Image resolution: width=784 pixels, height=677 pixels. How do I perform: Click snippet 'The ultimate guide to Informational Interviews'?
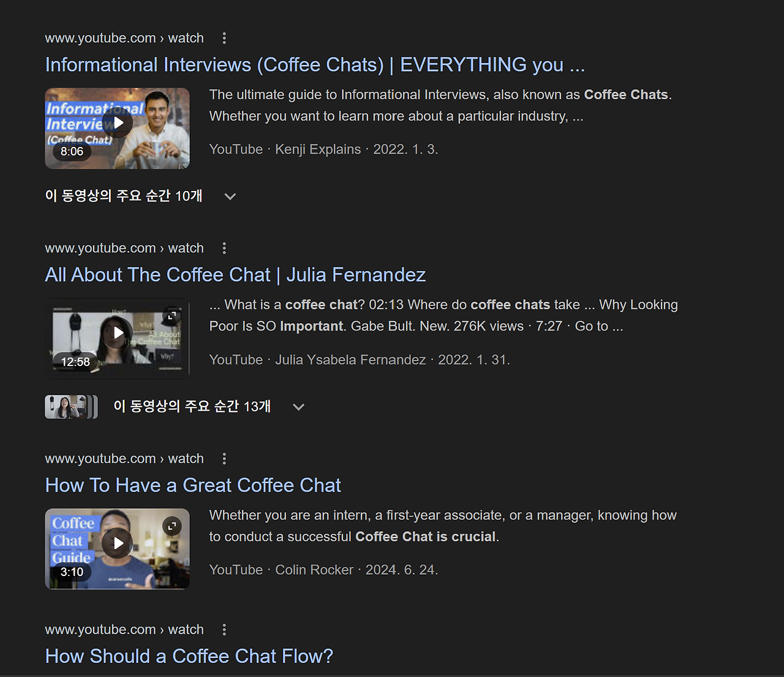pos(441,105)
